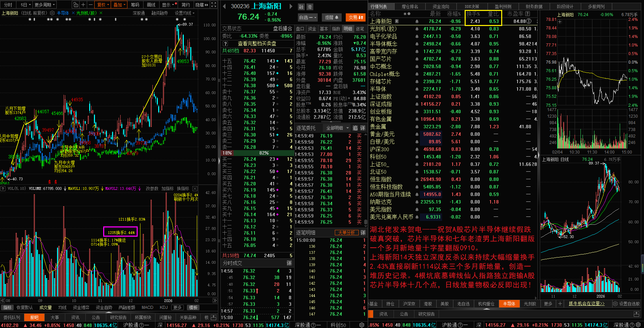Close the volume indicator panel
644x328 pixels.
pyautogui.click(x=195, y=188)
